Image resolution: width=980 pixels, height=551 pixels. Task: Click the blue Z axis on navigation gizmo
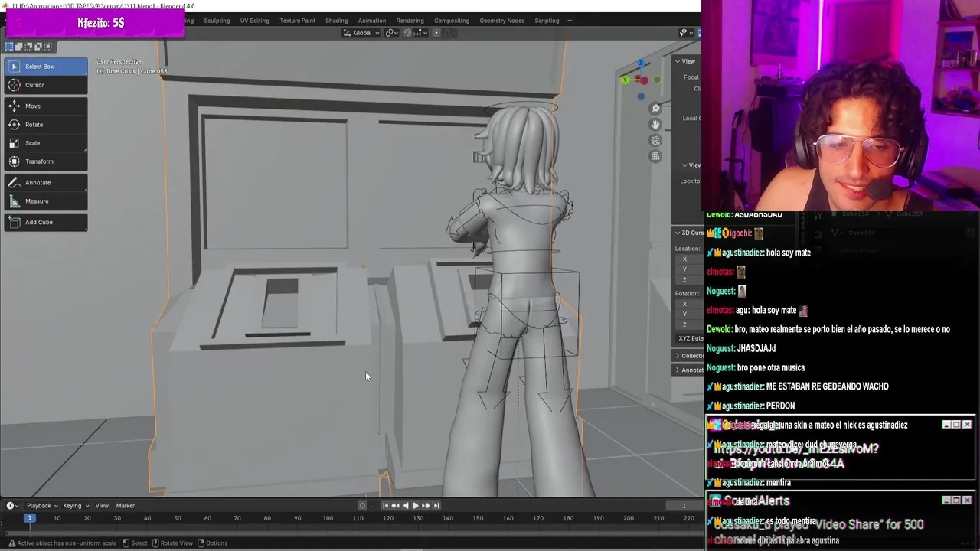coord(641,64)
